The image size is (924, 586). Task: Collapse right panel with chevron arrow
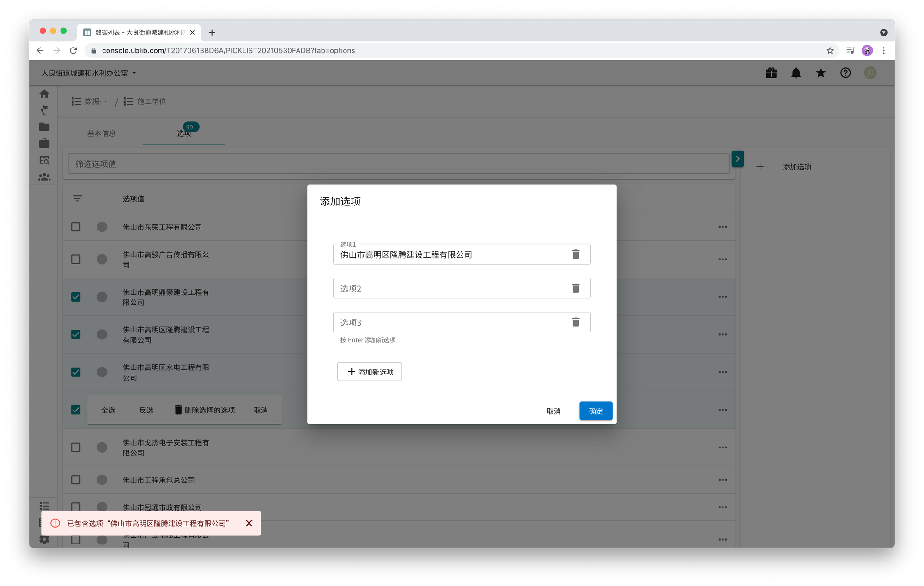[x=738, y=159]
